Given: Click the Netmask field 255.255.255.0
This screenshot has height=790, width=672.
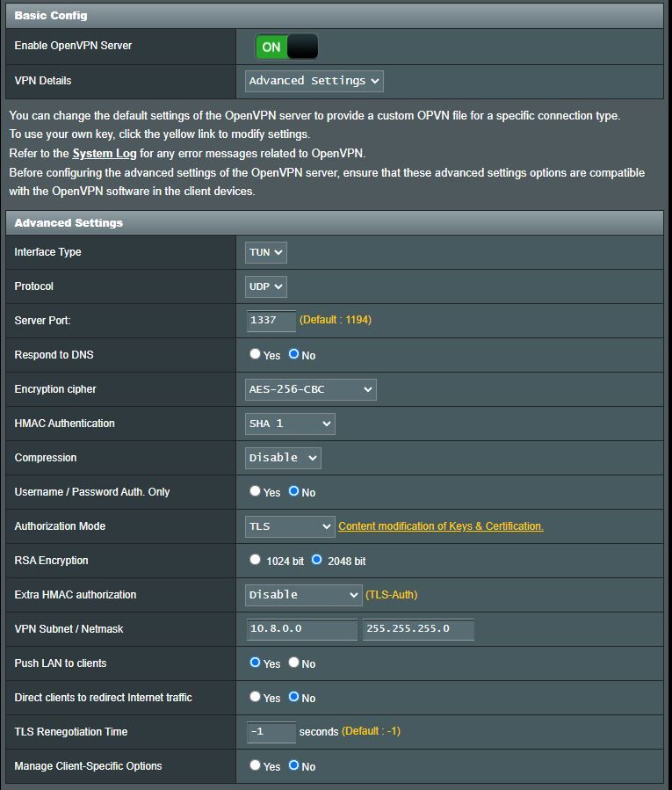Looking at the screenshot, I should pos(419,629).
